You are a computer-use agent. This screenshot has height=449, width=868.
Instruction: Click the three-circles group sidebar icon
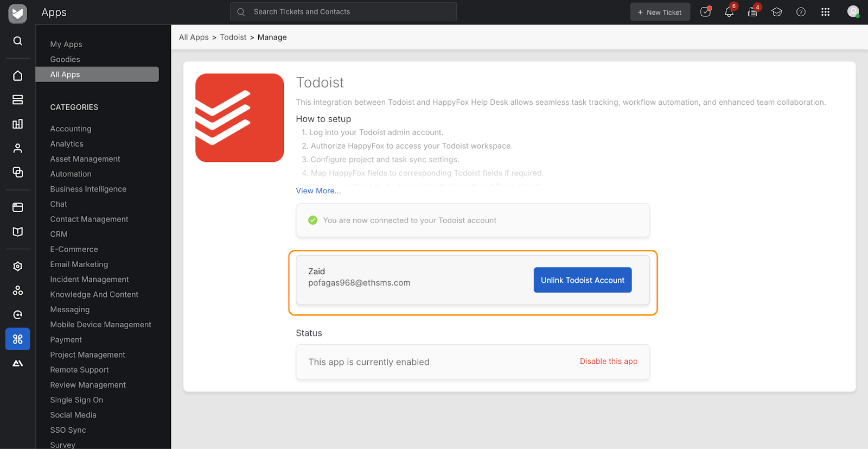[18, 290]
